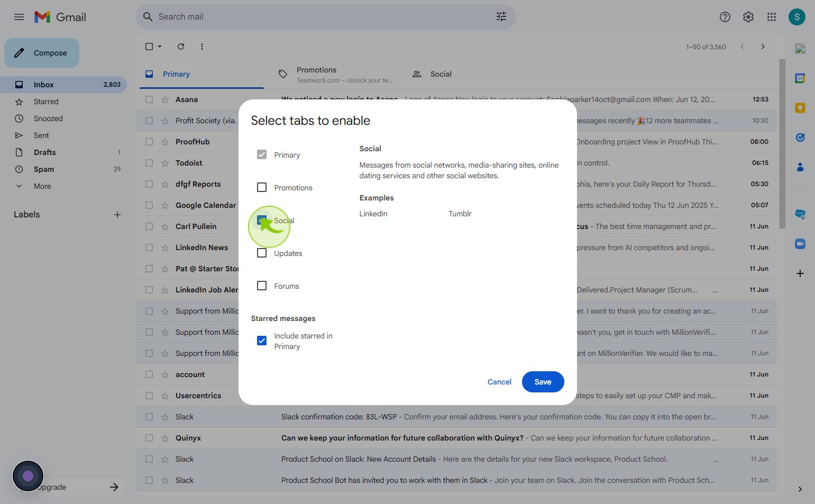The height and width of the screenshot is (504, 815).
Task: Star the Quinyx email
Action: [165, 438]
